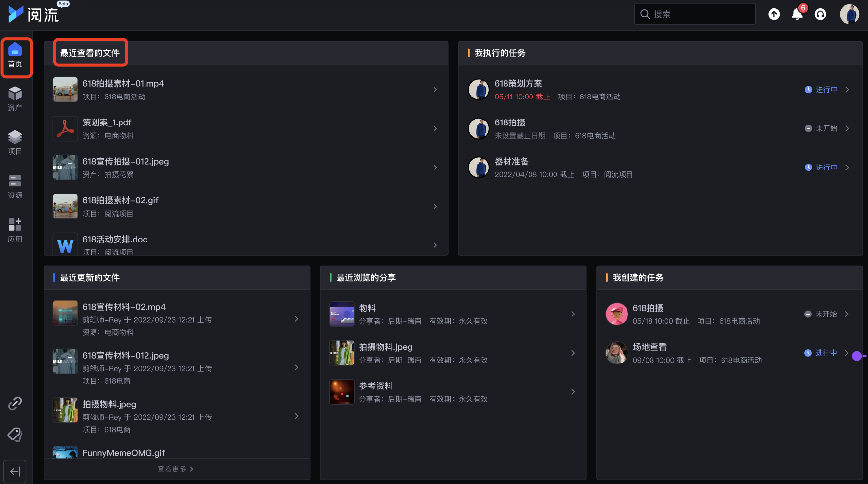Viewport: 868px width, 484px height.
Task: Open task title 618策划方案
Action: [x=518, y=84]
